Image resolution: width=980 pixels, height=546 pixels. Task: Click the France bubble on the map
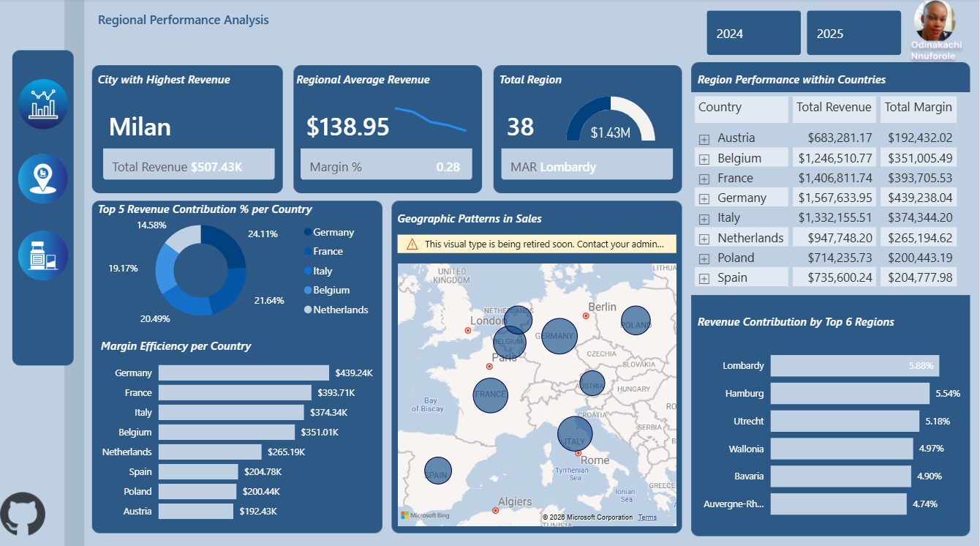pyautogui.click(x=490, y=394)
